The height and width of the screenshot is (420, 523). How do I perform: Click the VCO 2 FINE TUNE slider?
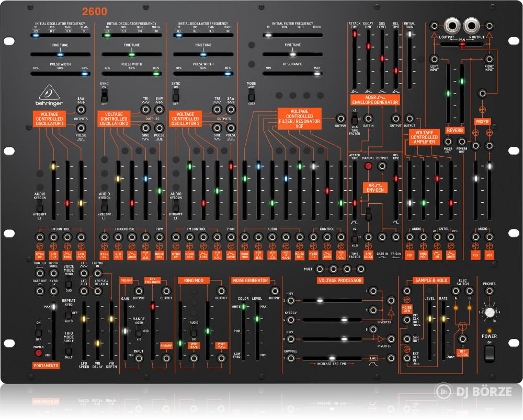click(132, 54)
